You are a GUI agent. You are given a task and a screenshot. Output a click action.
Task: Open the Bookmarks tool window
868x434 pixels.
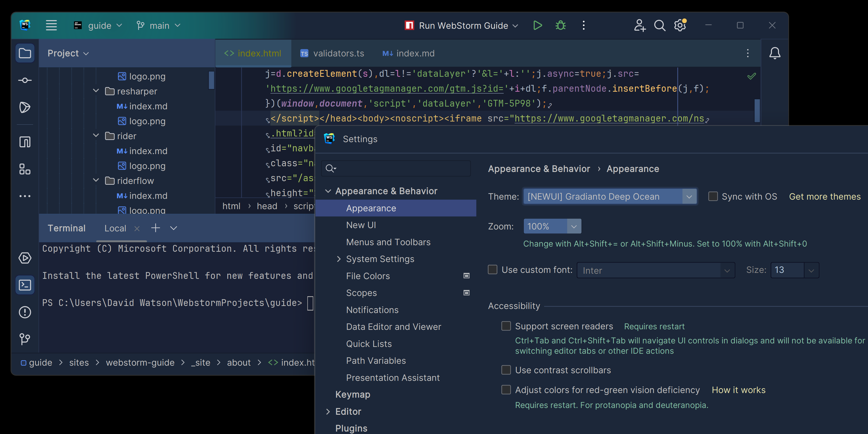click(25, 142)
